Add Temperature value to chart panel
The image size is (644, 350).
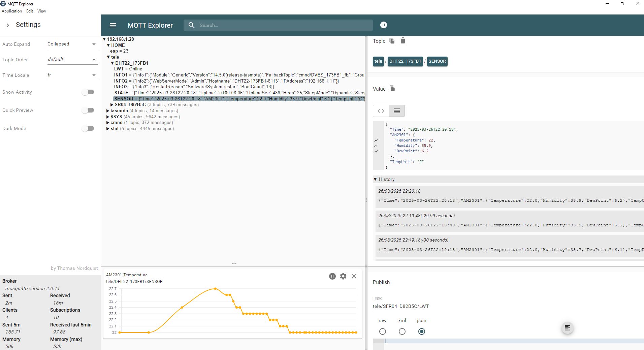[376, 140]
